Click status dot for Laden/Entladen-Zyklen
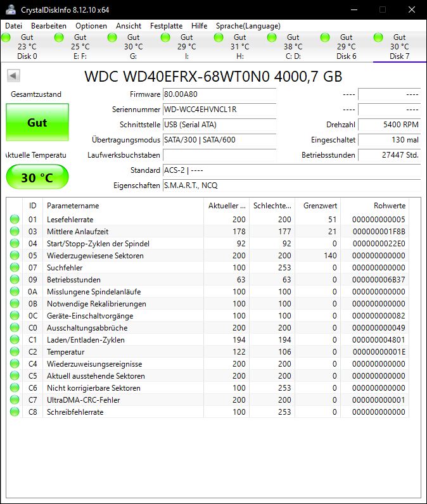Image resolution: width=427 pixels, height=504 pixels. coord(15,339)
